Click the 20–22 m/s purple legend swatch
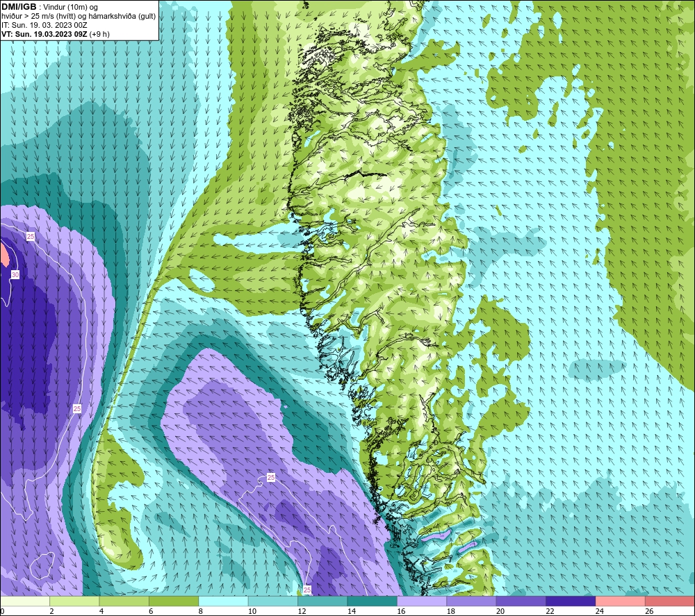This screenshot has width=695, height=616. click(521, 601)
